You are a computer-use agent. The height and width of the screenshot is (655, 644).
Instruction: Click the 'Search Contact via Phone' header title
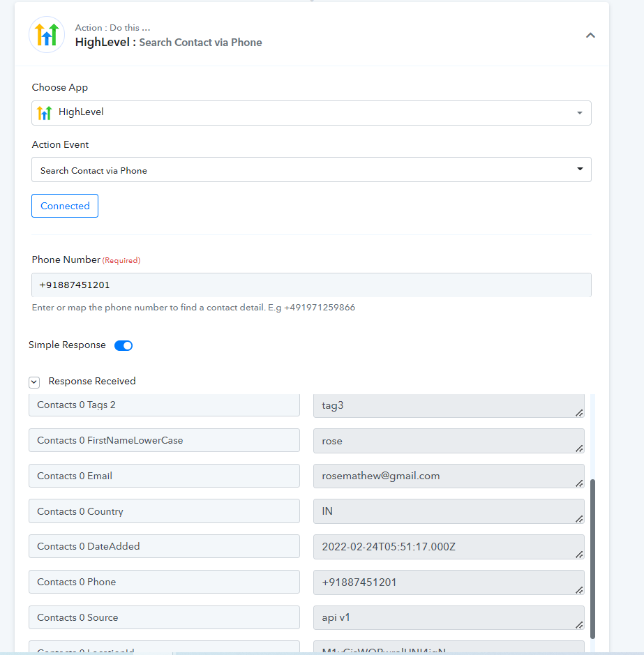click(x=200, y=42)
